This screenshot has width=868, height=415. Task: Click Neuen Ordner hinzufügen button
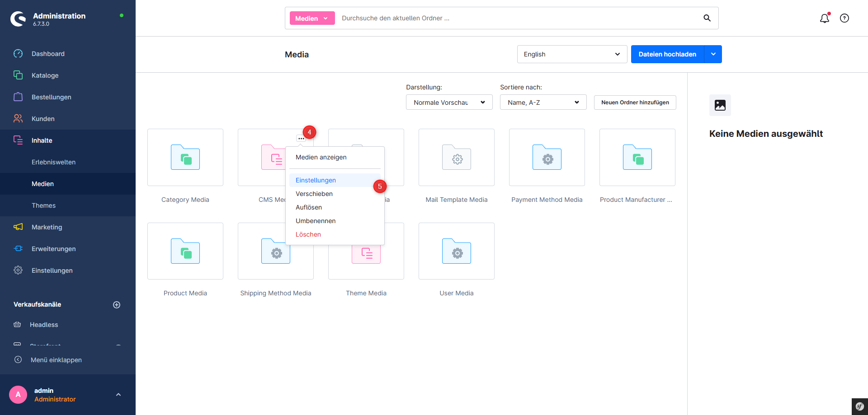click(x=635, y=103)
